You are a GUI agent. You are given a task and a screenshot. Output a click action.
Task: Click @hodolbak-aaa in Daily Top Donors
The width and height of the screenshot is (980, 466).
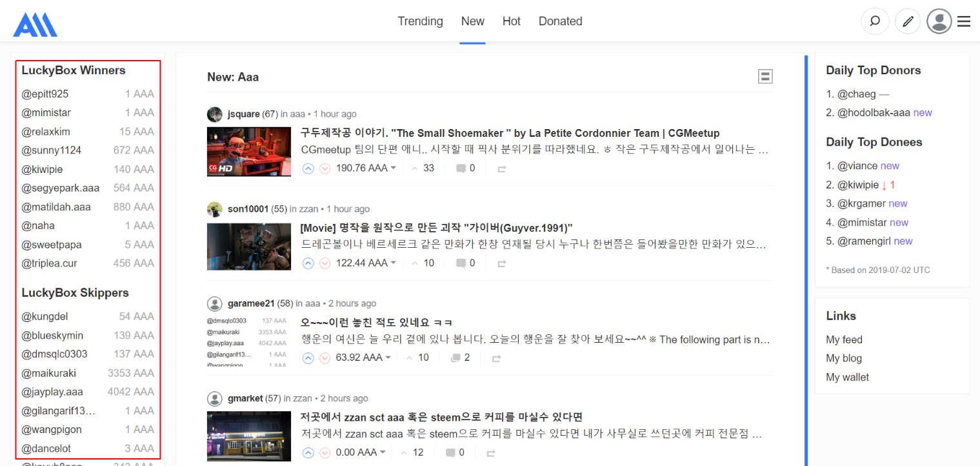(874, 113)
